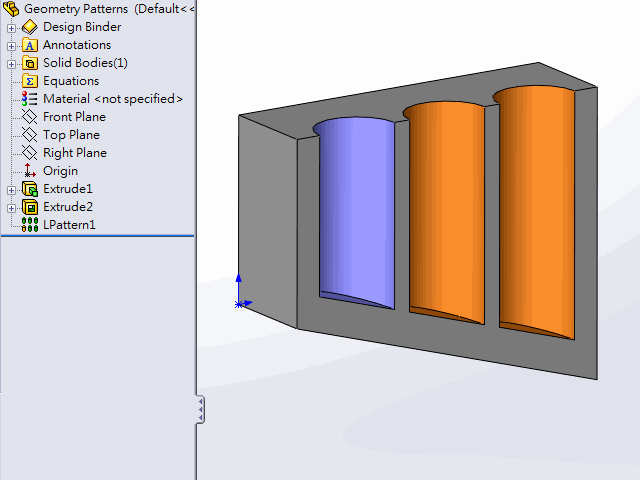This screenshot has width=640, height=480.
Task: Select the 'Annotations' label
Action: tap(77, 45)
